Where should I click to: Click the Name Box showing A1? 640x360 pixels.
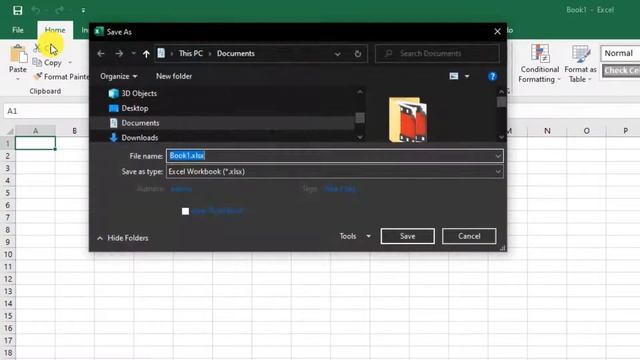pos(46,111)
